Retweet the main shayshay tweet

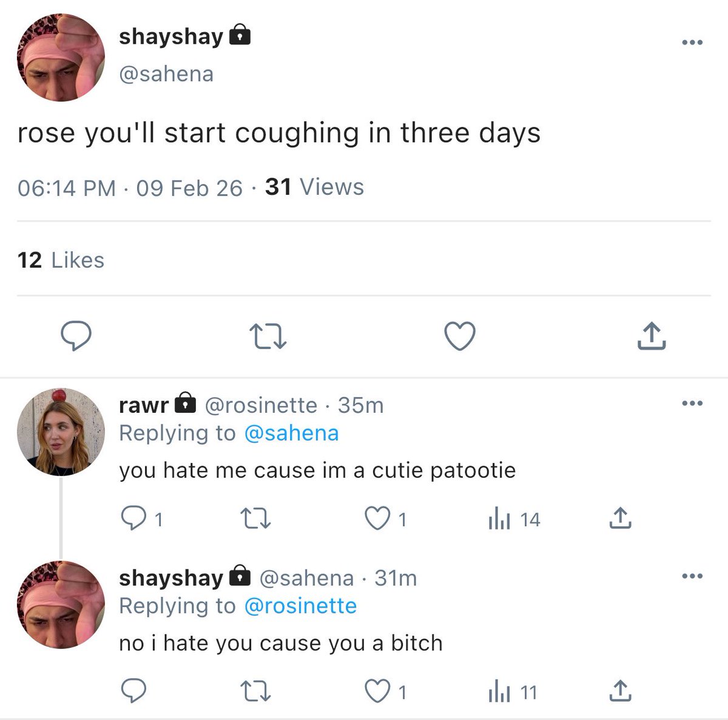coord(268,337)
